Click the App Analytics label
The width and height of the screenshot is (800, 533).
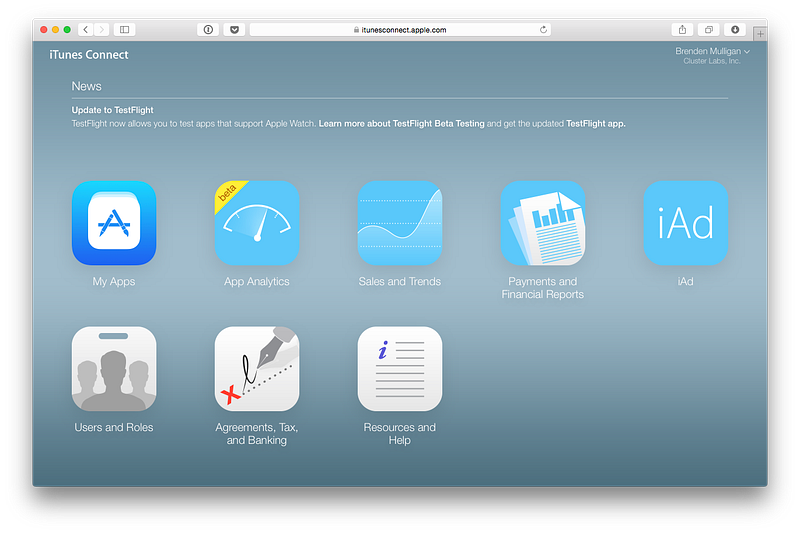[x=257, y=282]
